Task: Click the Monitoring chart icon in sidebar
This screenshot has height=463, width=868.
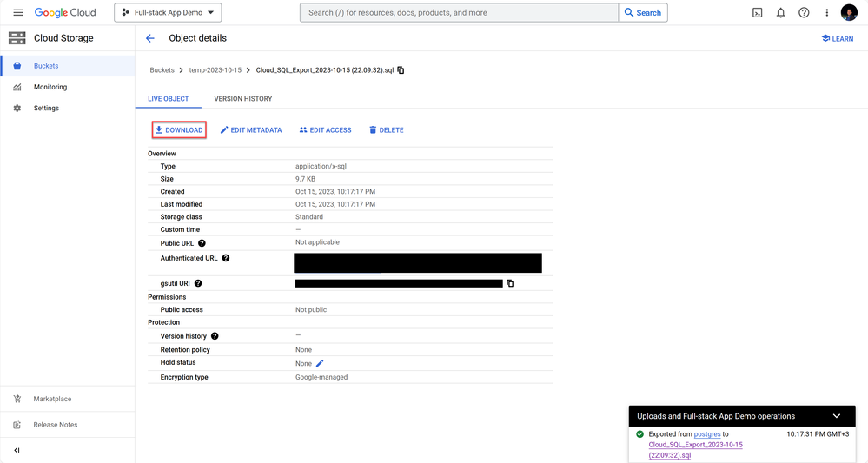Action: click(17, 87)
